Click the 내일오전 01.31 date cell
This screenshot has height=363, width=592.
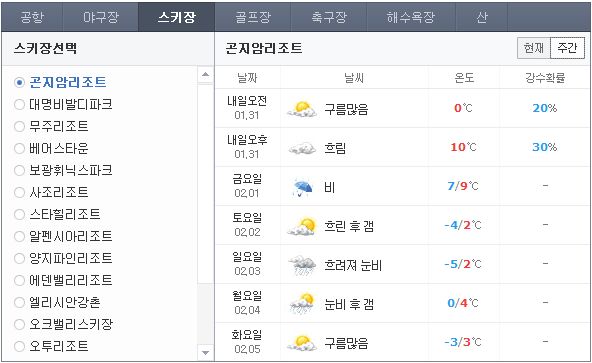(x=247, y=108)
